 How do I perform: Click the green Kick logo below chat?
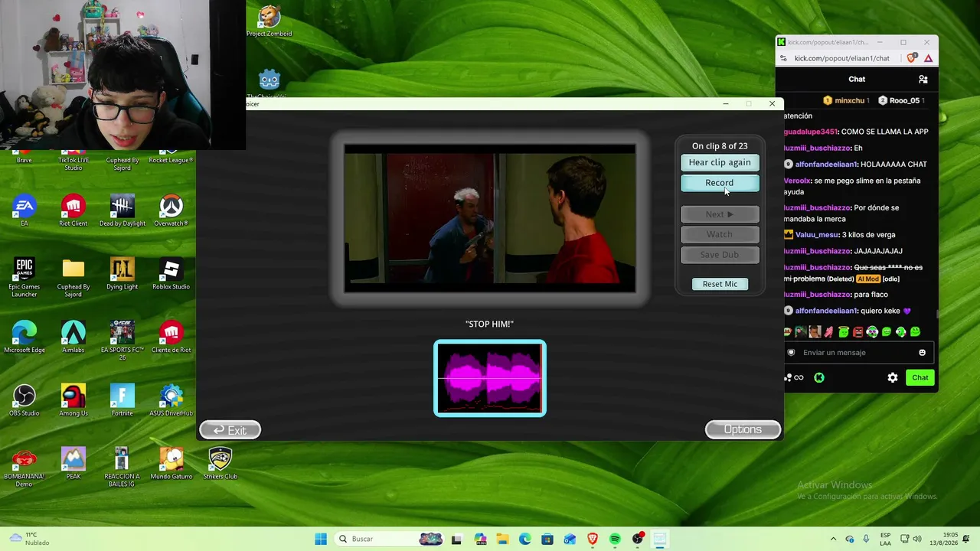tap(819, 377)
